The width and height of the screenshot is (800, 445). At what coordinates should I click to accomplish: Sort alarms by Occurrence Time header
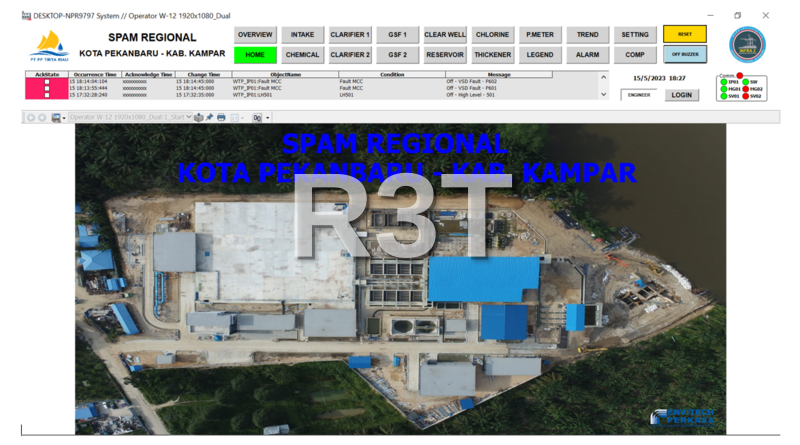(x=95, y=75)
